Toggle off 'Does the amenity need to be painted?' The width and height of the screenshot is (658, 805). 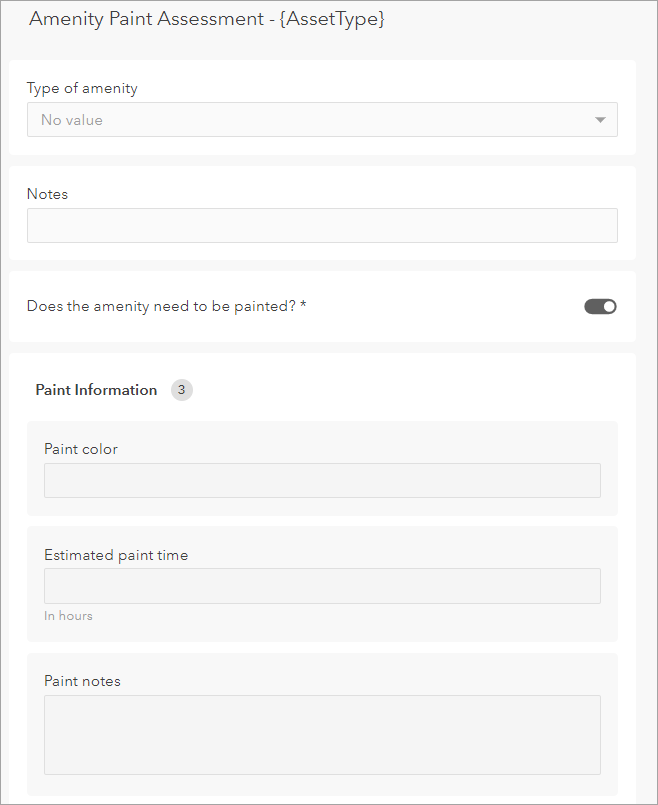pos(600,306)
